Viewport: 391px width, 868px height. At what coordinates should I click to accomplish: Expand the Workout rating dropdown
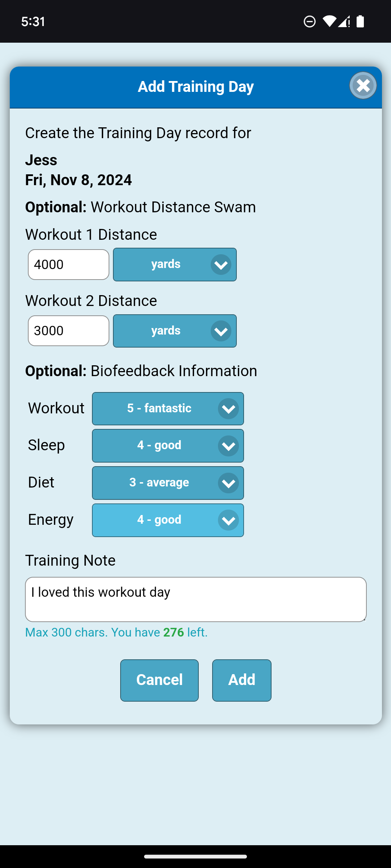coord(168,409)
